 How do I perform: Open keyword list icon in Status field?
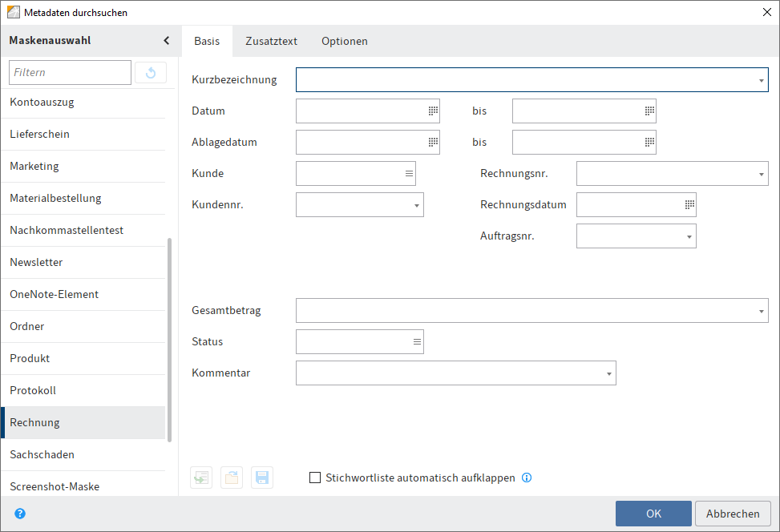(x=417, y=341)
